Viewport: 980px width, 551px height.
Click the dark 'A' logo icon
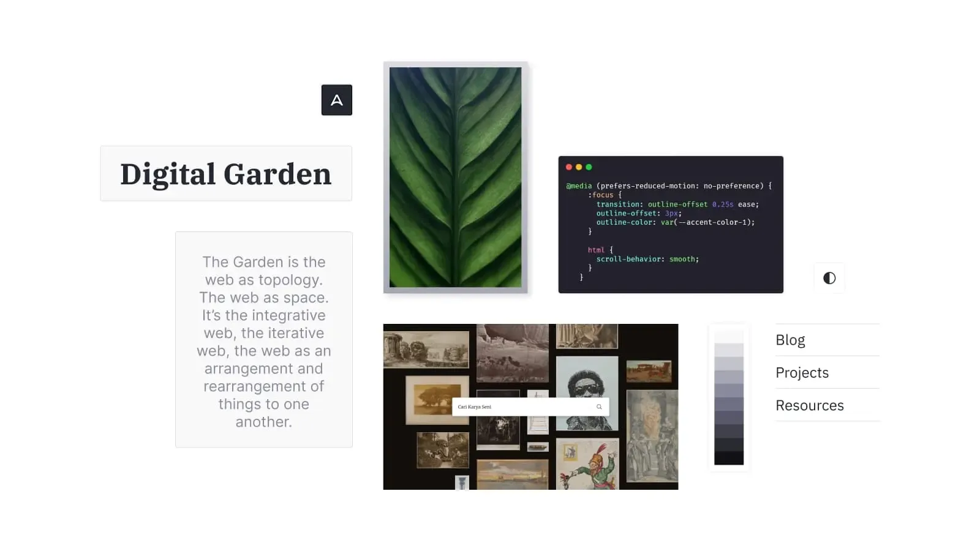pyautogui.click(x=336, y=100)
